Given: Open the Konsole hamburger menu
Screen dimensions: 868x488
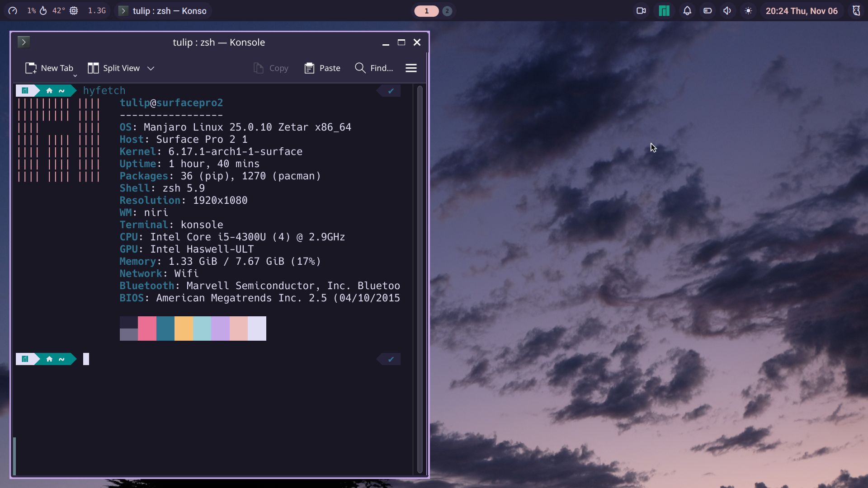Looking at the screenshot, I should 411,68.
